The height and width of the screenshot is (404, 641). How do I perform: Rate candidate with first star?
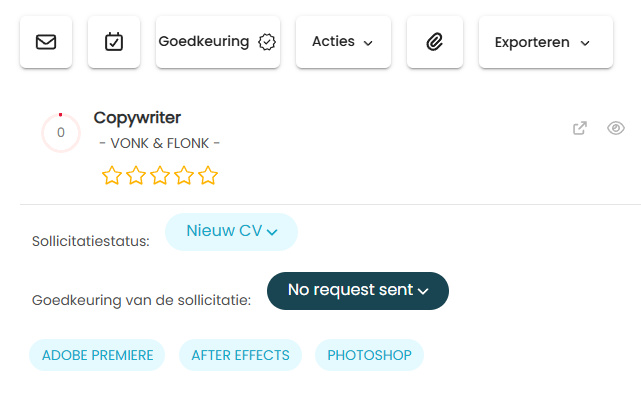pyautogui.click(x=112, y=175)
